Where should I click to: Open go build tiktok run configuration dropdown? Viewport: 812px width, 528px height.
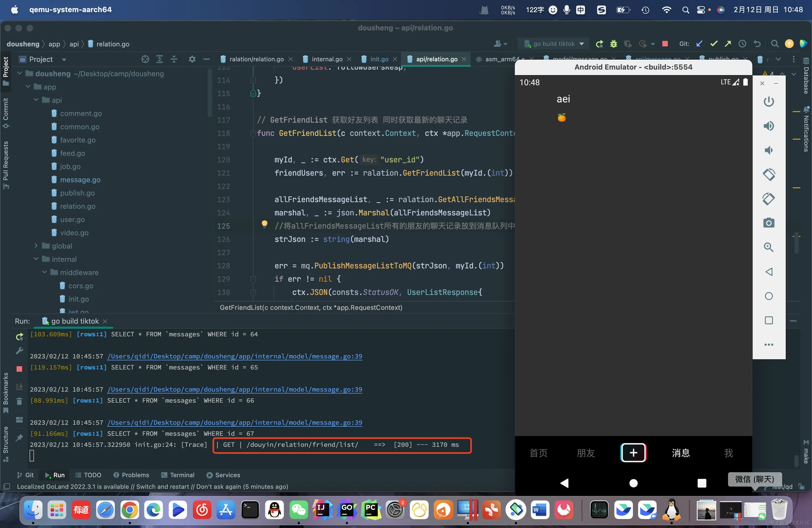pos(554,44)
